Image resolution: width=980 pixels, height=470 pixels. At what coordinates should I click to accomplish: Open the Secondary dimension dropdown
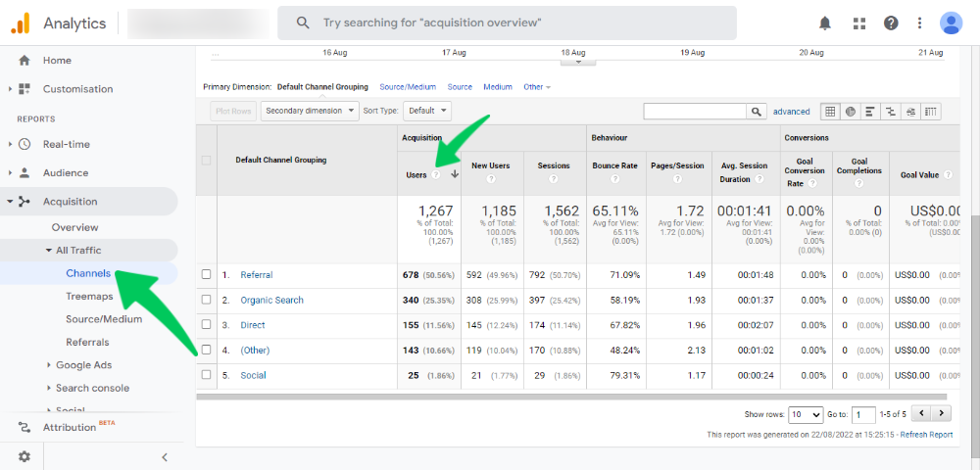pos(311,112)
